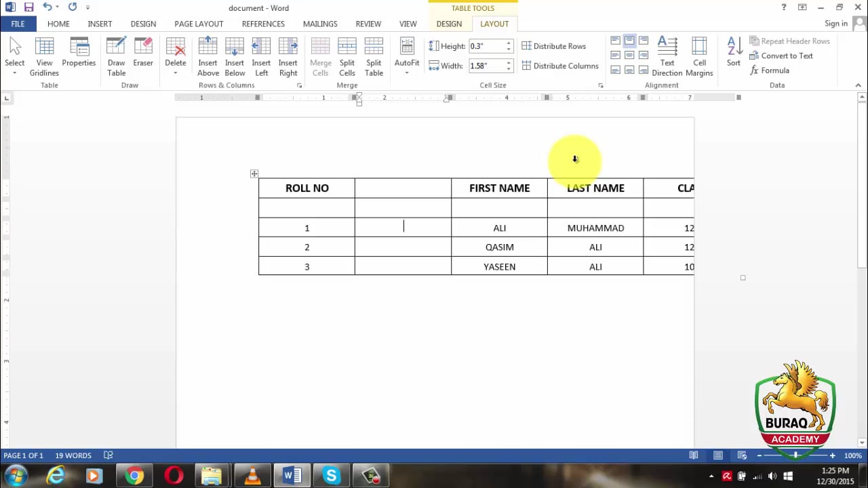
Task: Click the table move handle
Action: 254,174
